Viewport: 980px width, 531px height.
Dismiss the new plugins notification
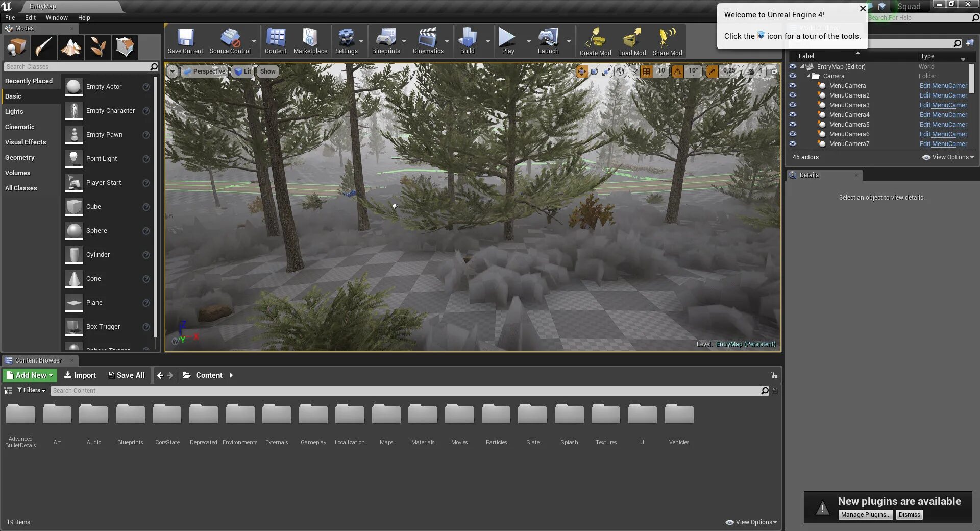[909, 515]
